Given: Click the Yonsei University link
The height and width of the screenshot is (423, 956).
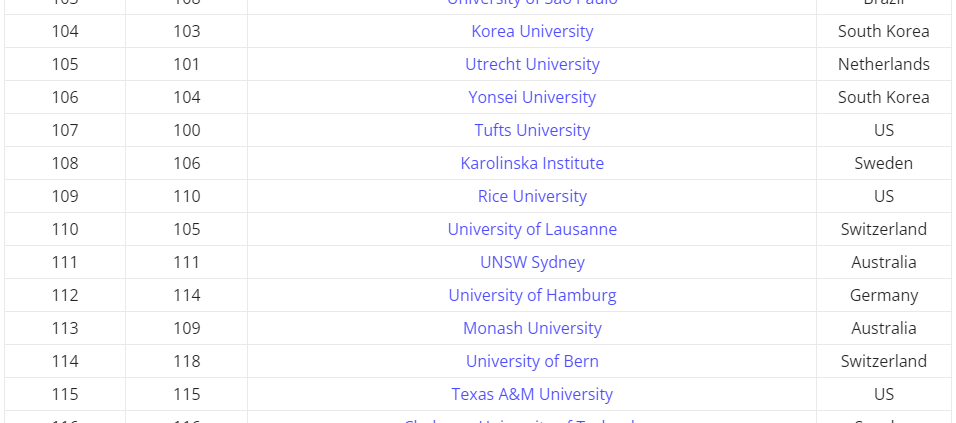Looking at the screenshot, I should point(532,97).
